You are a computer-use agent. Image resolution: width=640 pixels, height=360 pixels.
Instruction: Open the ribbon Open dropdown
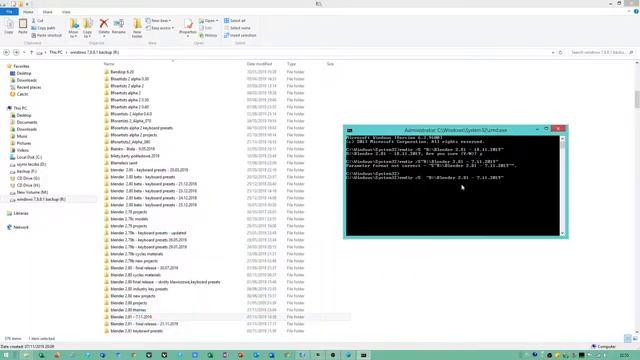click(209, 20)
